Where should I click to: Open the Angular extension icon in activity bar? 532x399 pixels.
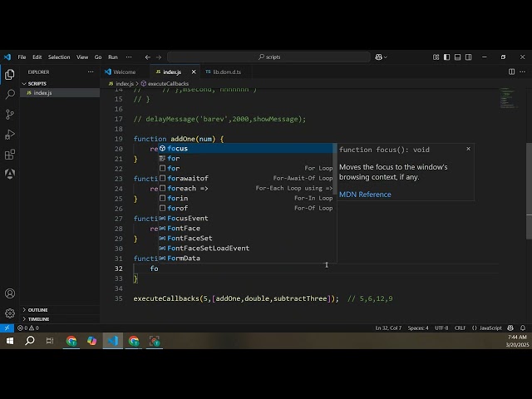10,174
